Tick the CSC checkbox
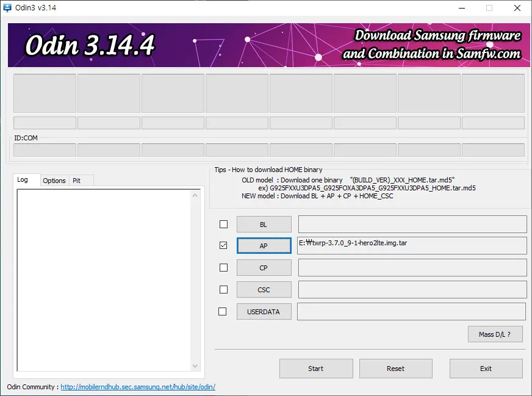Screen dimensions: 532x396 pos(223,289)
